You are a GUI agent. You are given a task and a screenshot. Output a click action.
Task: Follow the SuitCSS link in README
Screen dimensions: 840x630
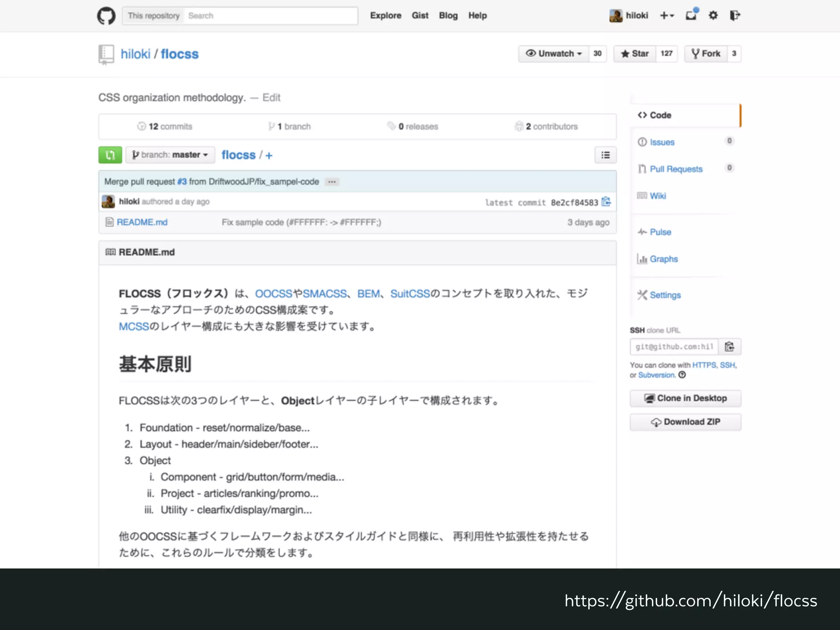pos(410,294)
